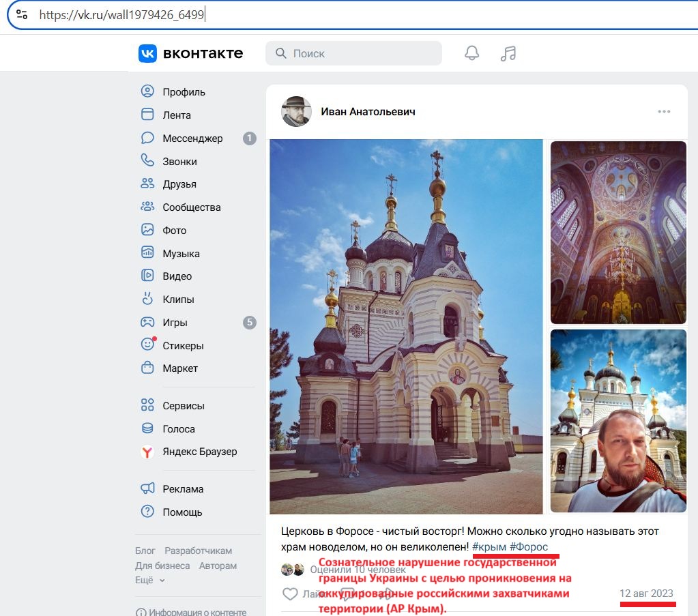
Task: Open the Для бизнеса footer link
Action: coord(162,566)
